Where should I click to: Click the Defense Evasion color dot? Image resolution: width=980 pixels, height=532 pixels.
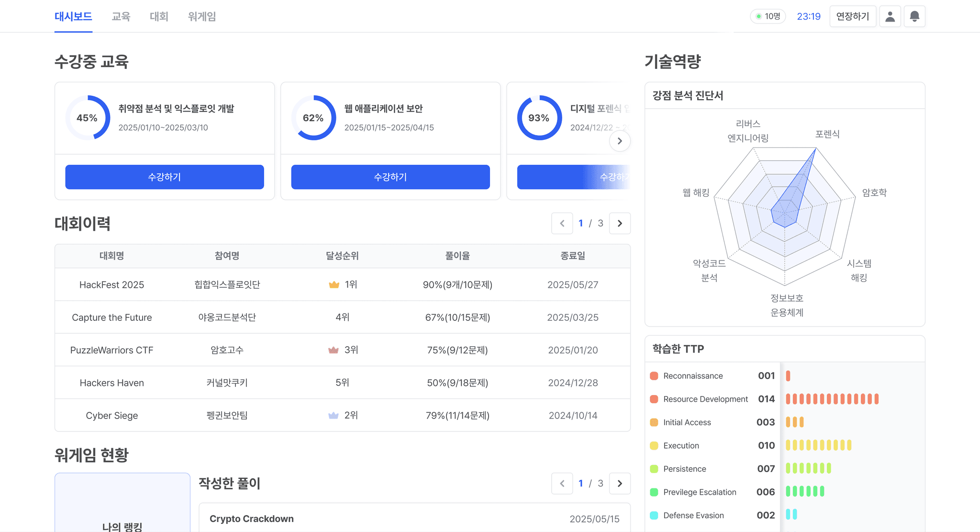[654, 515]
